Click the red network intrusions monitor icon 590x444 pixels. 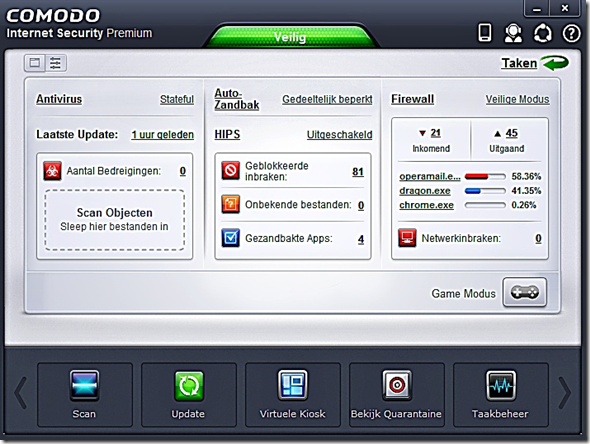click(x=407, y=238)
